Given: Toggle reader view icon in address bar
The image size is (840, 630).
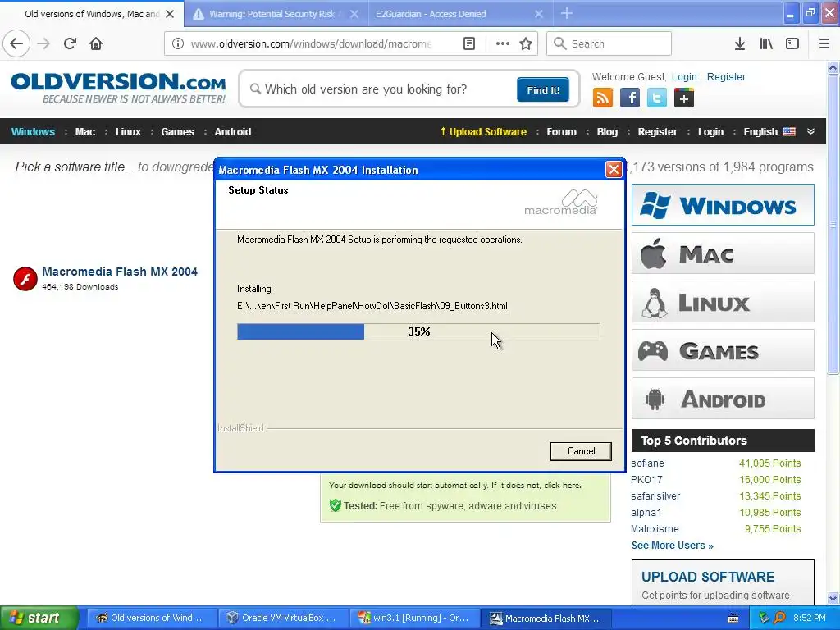Looking at the screenshot, I should click(x=469, y=43).
